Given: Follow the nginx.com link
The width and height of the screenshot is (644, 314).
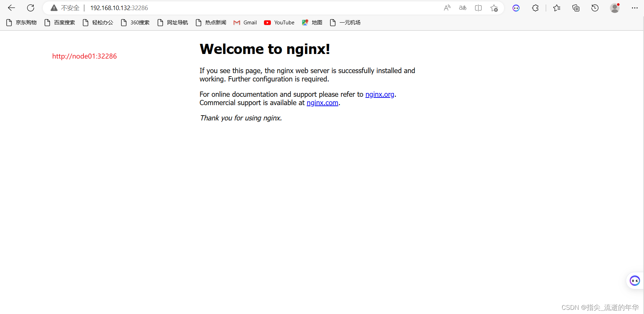Looking at the screenshot, I should 322,103.
